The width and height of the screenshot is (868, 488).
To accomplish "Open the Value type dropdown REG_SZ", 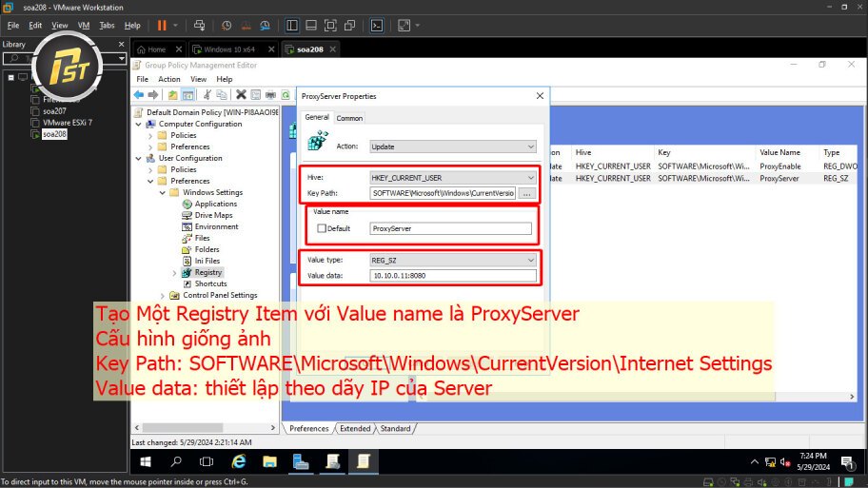I will point(453,260).
